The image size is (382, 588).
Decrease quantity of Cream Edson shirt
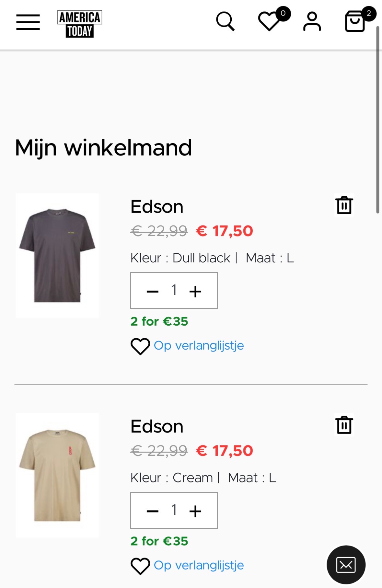point(153,511)
